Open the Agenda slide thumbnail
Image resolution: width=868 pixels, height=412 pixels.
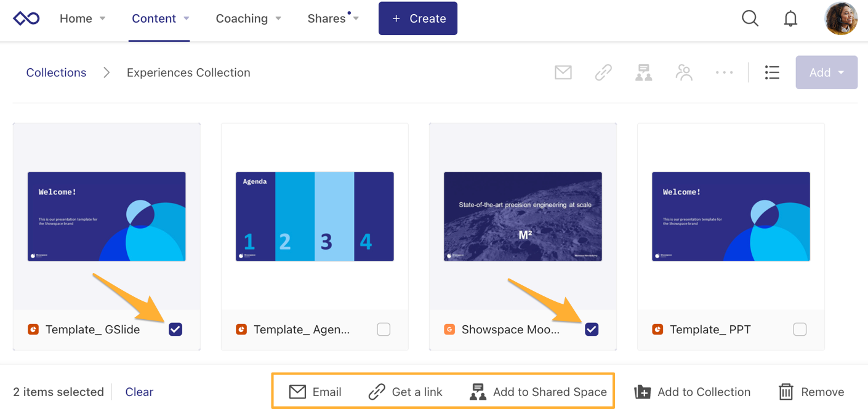point(315,216)
